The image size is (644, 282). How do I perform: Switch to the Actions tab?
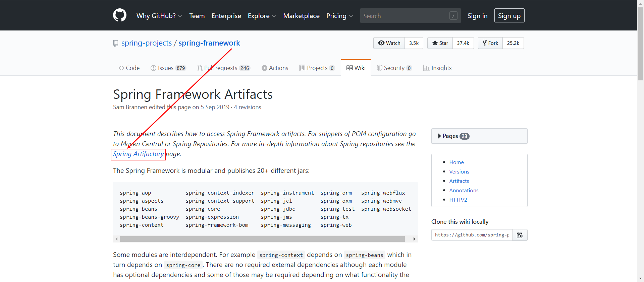(x=275, y=68)
